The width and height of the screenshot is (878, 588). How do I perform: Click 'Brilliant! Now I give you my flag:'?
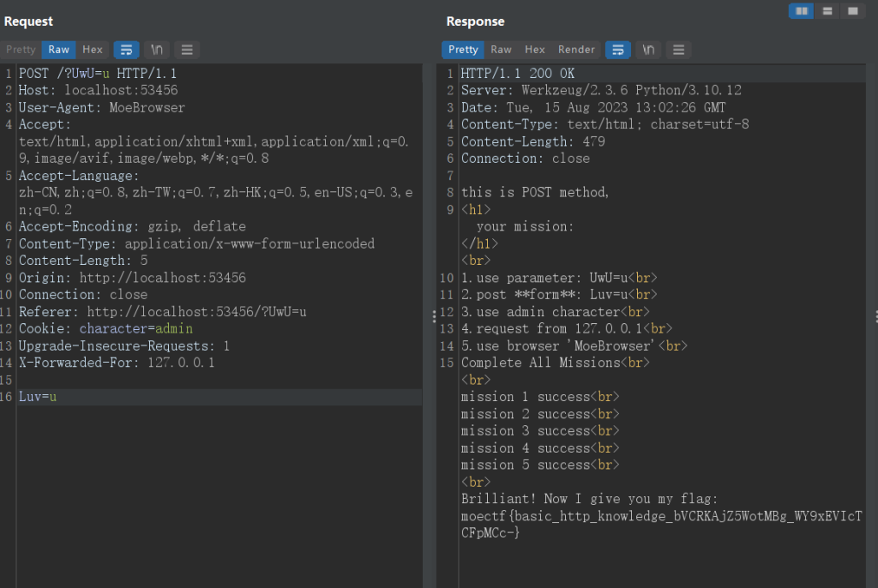pos(590,499)
